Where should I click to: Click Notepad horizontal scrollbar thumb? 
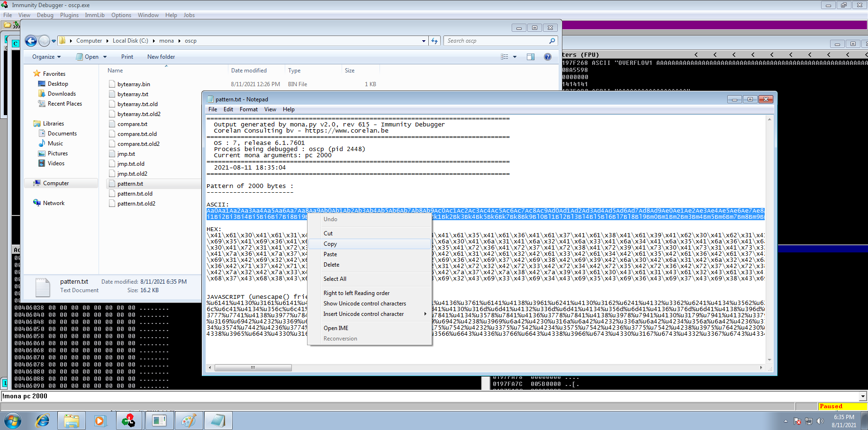click(253, 367)
